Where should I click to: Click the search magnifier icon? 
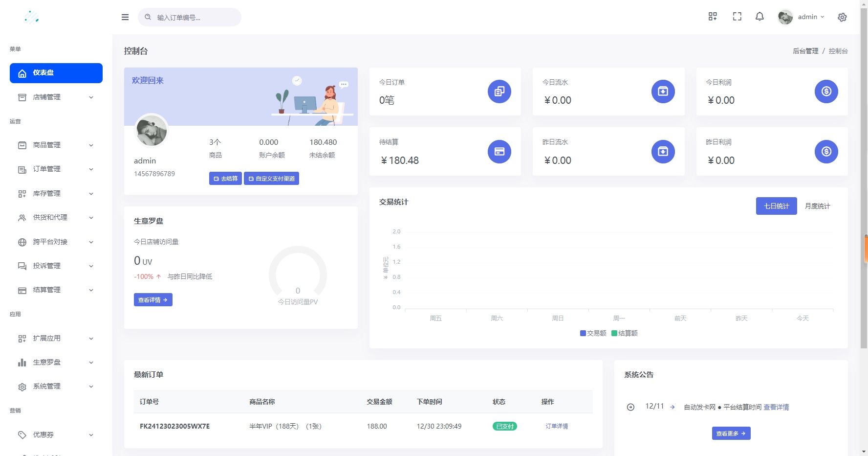148,17
